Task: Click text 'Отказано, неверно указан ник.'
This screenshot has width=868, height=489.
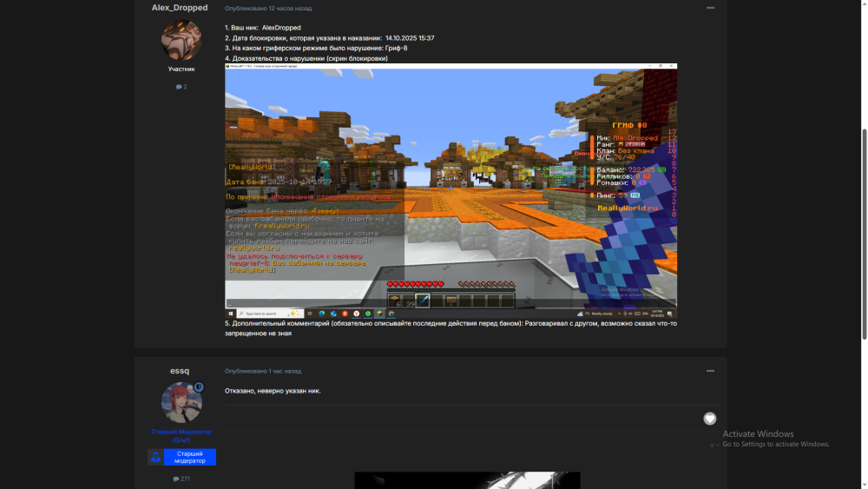Action: (273, 391)
